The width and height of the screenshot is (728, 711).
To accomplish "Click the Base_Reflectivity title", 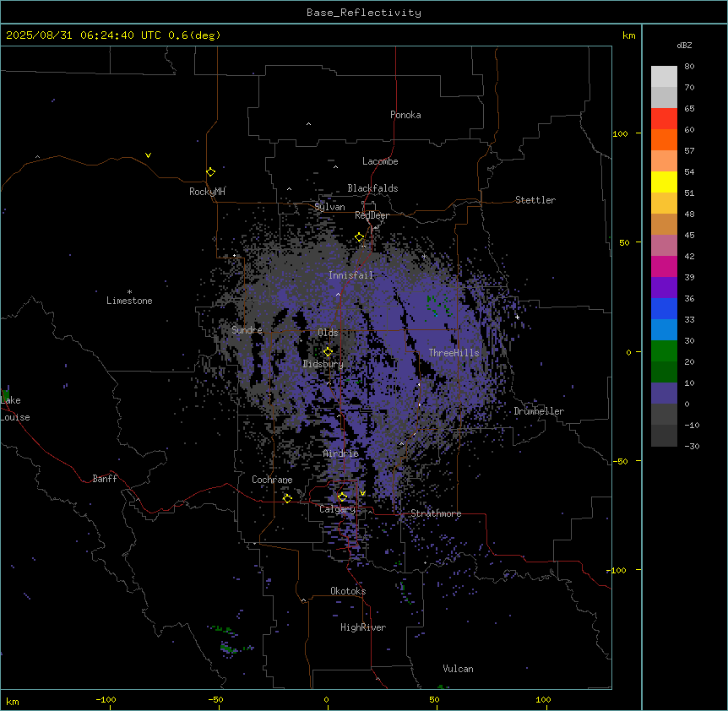I will pos(364,13).
